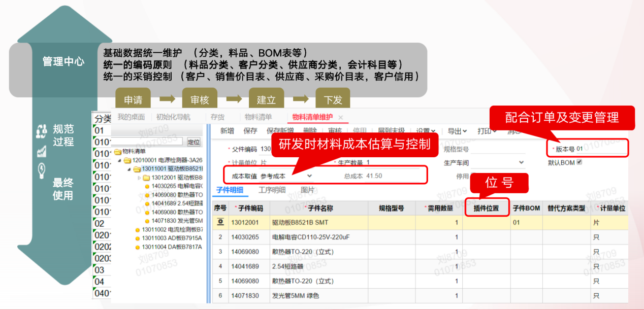Click the row marker icon in the first 序号 cell
This screenshot has width=644, height=310.
point(220,222)
